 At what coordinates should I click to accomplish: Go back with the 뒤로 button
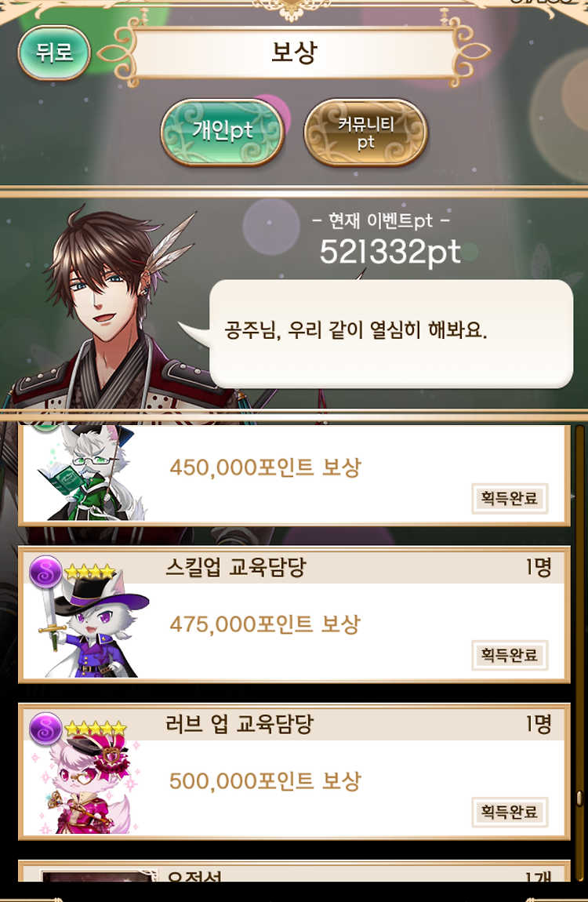[x=54, y=53]
